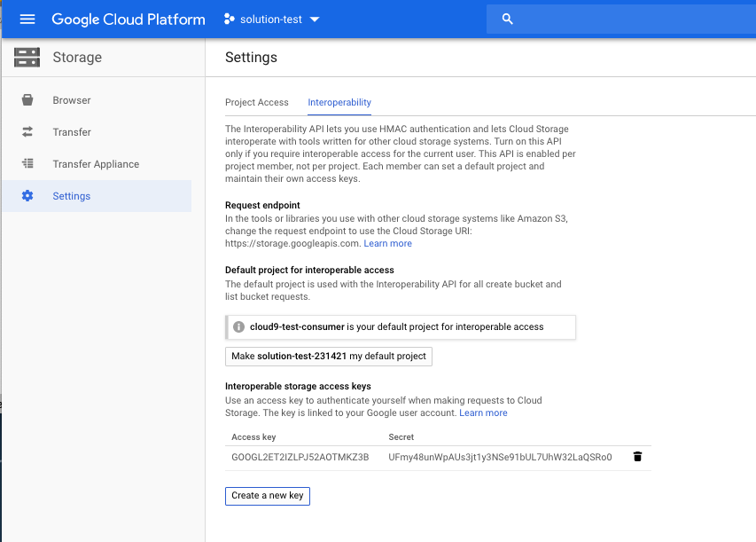
Task: Click the Settings page heading
Action: tap(251, 58)
